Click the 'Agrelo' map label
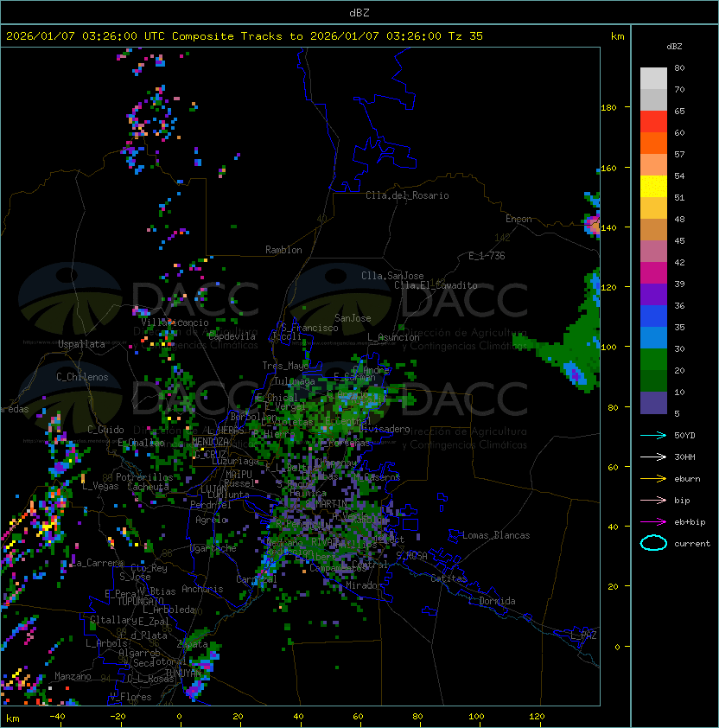This screenshot has height=728, width=719. tap(211, 520)
